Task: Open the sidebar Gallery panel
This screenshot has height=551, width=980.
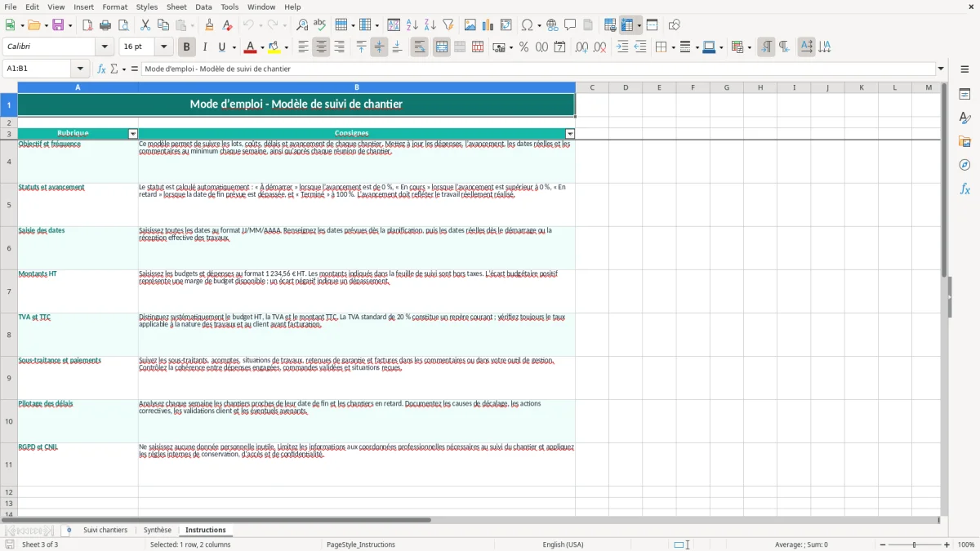Action: point(964,142)
